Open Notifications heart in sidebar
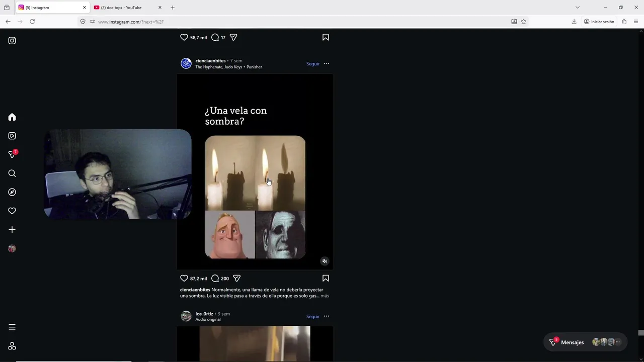 point(12,211)
